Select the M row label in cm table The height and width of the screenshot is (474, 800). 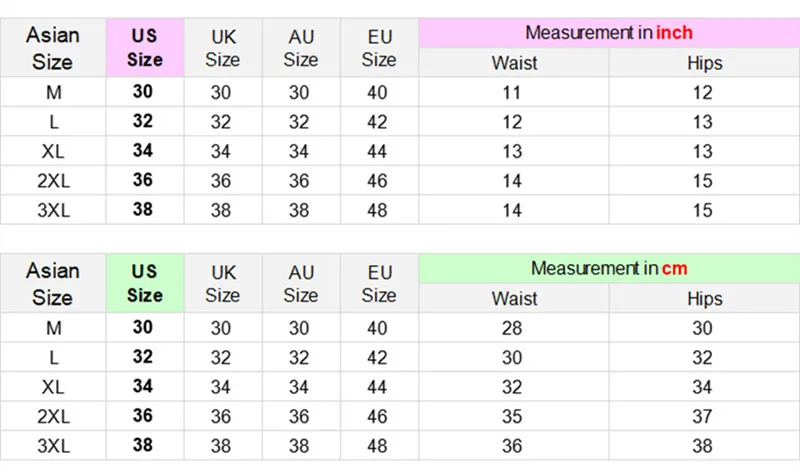click(x=52, y=328)
